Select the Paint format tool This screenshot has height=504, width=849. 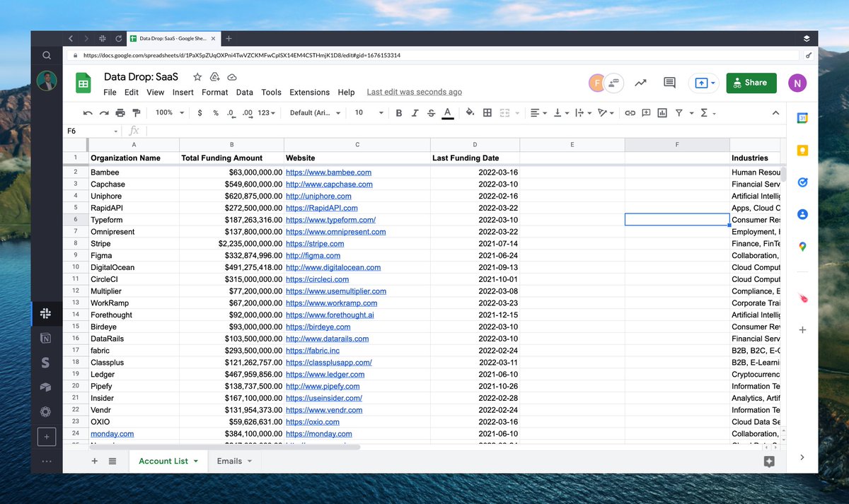(x=137, y=113)
